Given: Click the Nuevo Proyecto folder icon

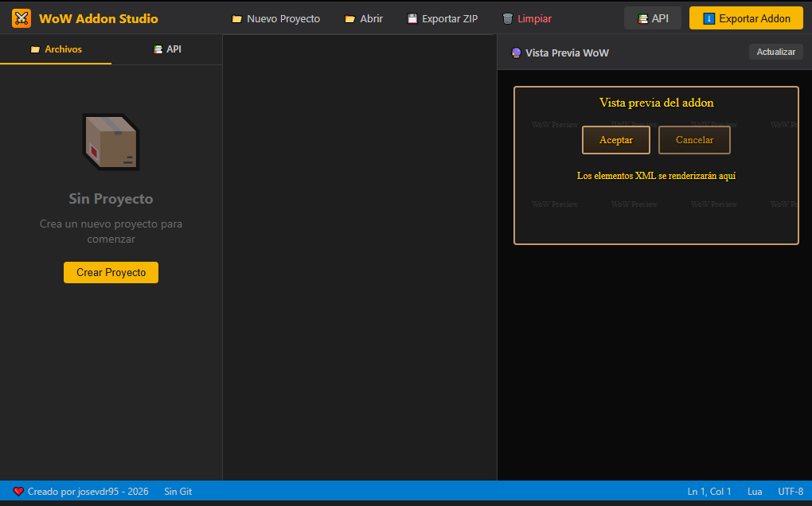Looking at the screenshot, I should [236, 19].
